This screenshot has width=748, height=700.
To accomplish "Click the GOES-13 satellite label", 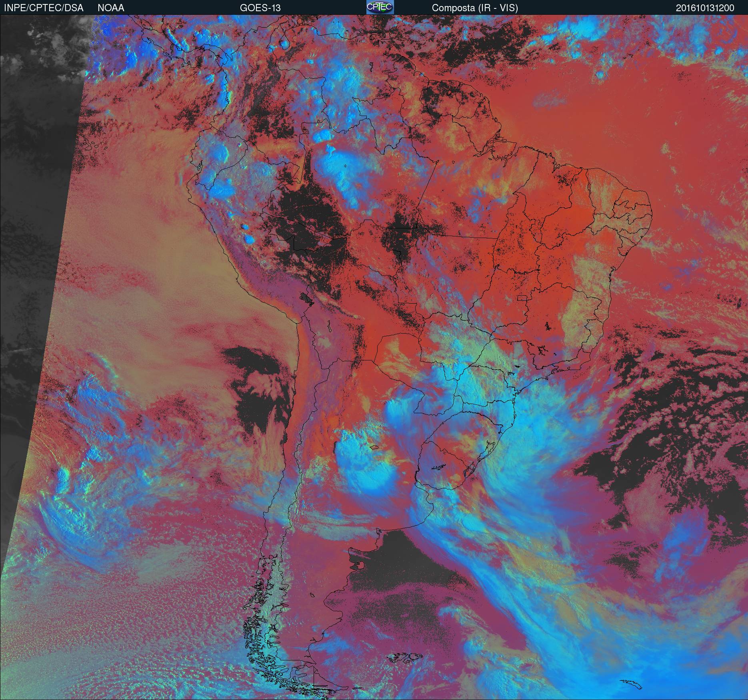I will click(260, 8).
